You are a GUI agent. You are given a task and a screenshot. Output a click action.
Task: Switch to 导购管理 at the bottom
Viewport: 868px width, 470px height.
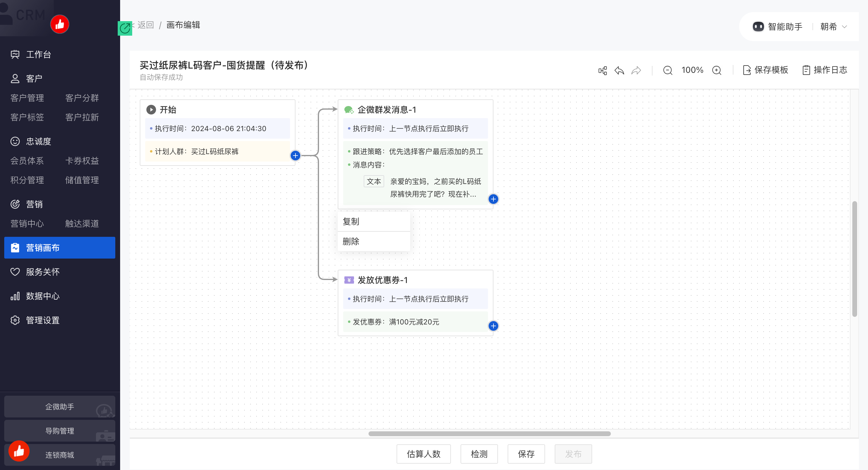tap(60, 431)
